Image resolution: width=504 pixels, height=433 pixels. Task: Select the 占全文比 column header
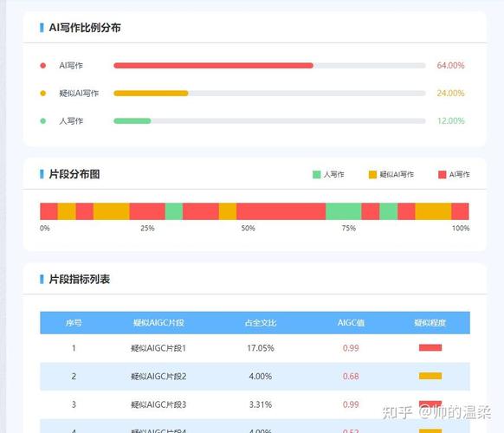point(261,323)
